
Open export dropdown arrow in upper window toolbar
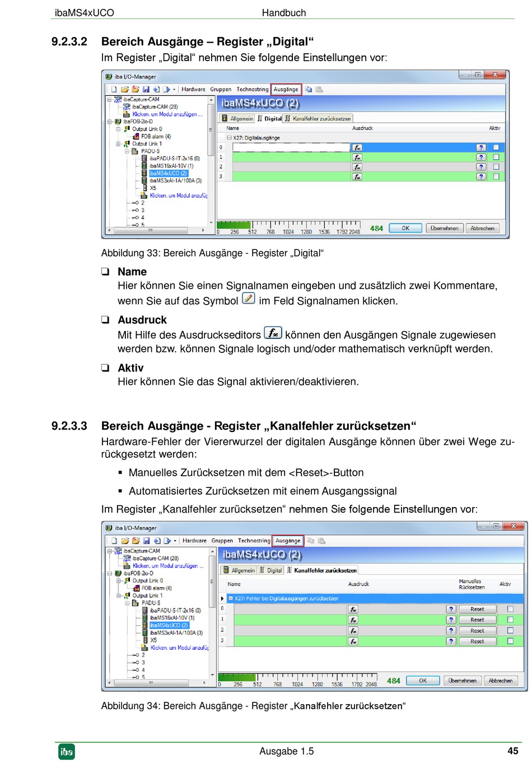[x=174, y=90]
